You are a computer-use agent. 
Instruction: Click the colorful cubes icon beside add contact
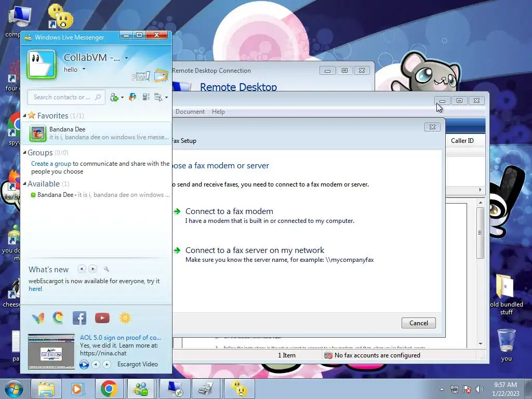(132, 97)
